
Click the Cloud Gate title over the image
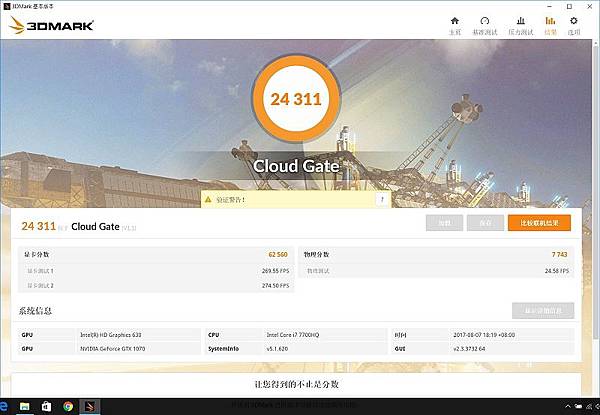pos(296,166)
